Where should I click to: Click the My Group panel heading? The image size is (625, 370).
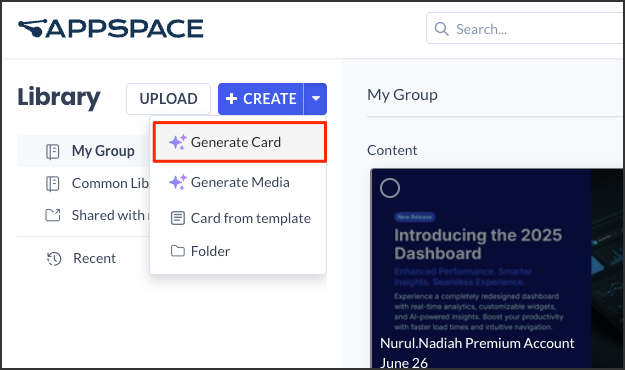pyautogui.click(x=402, y=95)
